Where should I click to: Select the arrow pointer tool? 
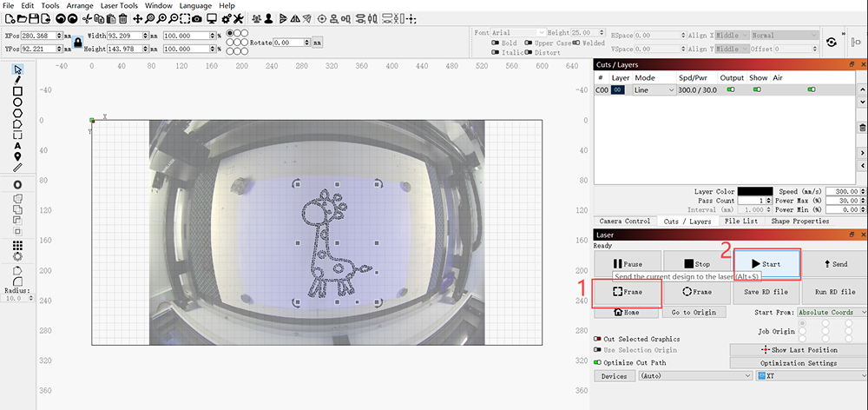[17, 69]
